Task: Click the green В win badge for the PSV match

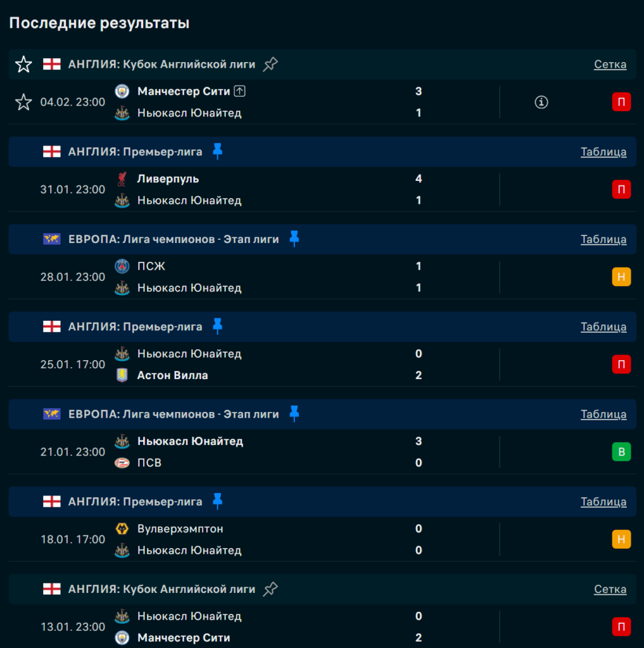Action: (621, 452)
